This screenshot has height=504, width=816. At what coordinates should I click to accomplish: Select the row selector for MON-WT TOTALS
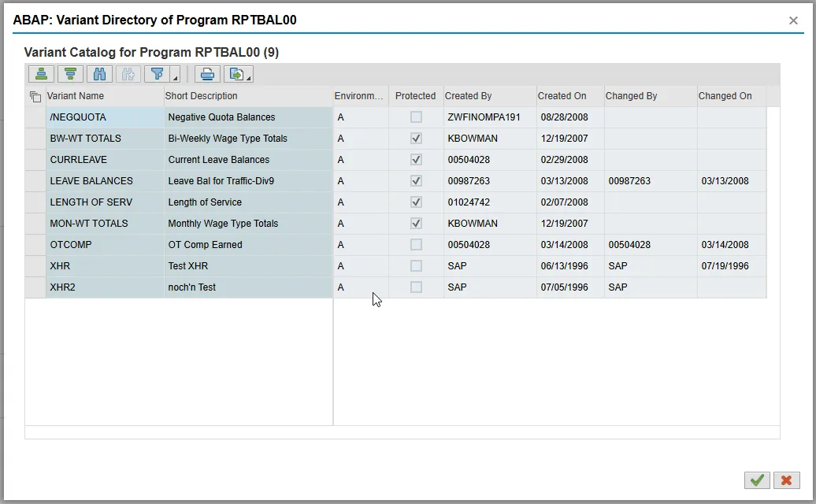pos(35,224)
